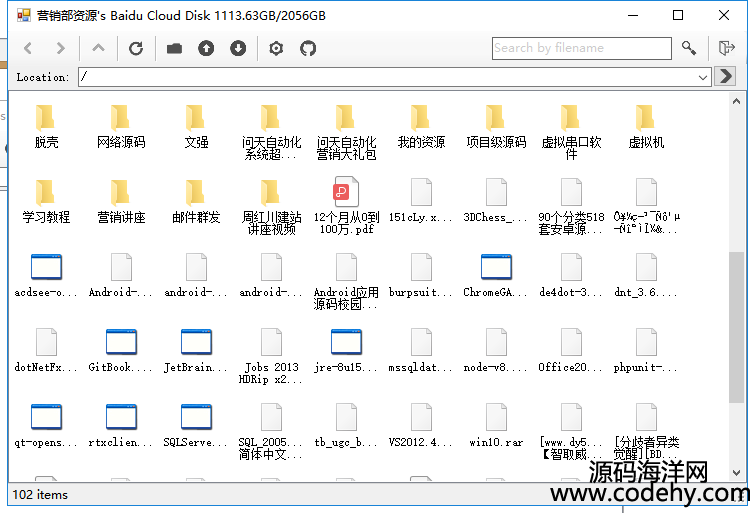Click the go arrow beside Location
Screen dimensions: 755x513
(x=725, y=77)
